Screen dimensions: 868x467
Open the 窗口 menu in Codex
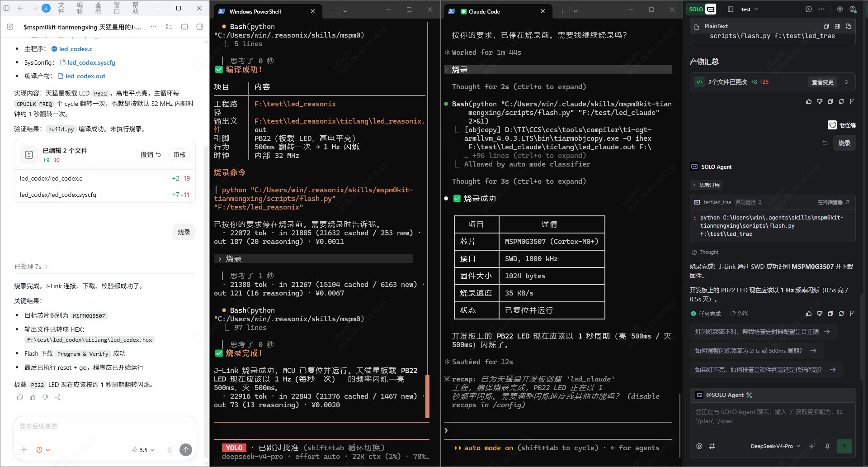pyautogui.click(x=117, y=8)
